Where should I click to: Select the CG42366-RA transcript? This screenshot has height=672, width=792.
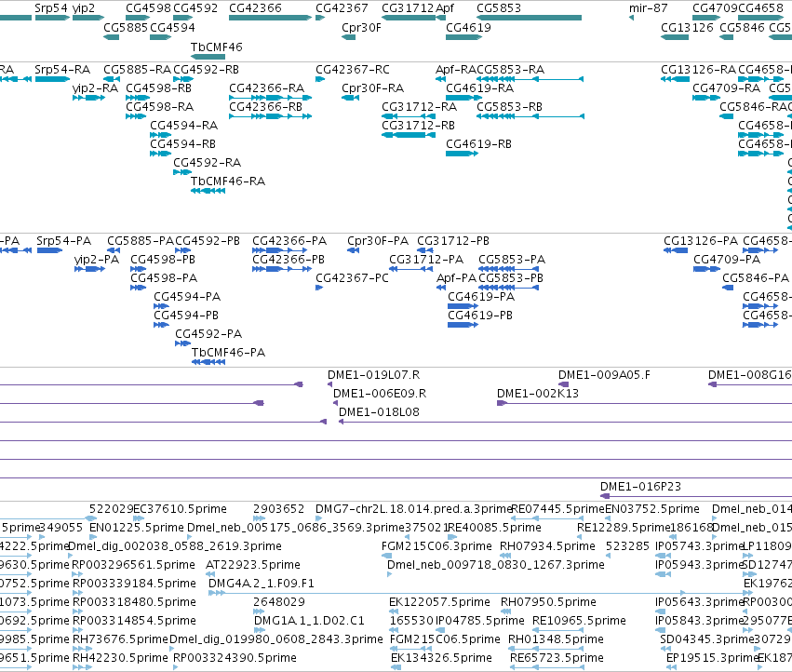pyautogui.click(x=270, y=98)
